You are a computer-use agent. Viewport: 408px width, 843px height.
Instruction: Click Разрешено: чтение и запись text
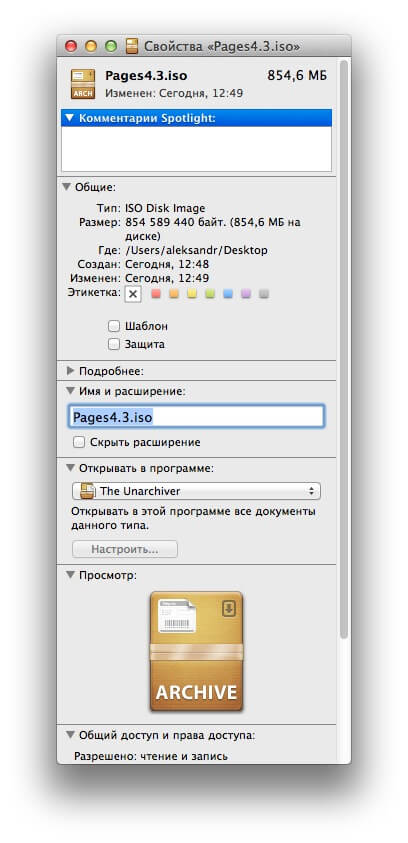click(x=151, y=756)
